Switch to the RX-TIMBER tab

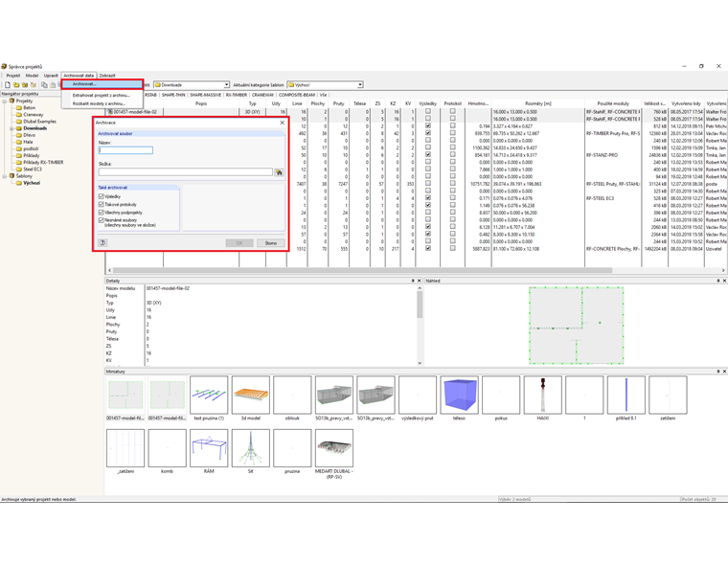[x=237, y=95]
